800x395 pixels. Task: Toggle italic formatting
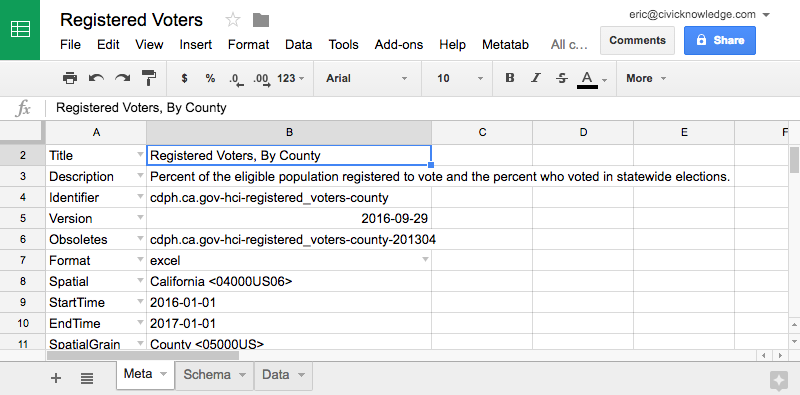536,78
